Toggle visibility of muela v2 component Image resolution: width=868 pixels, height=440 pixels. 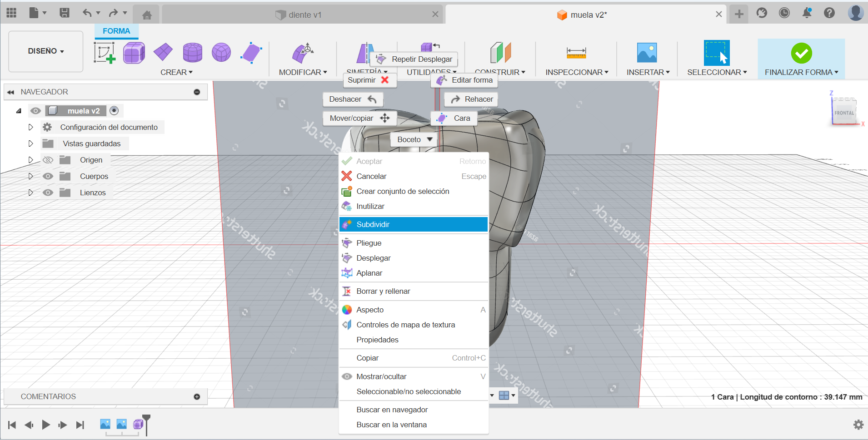pos(35,111)
